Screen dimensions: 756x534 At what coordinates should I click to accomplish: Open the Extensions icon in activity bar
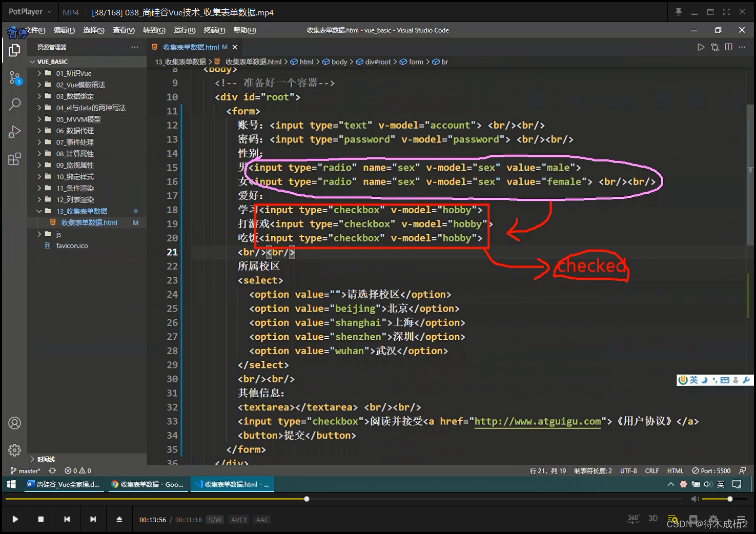(x=14, y=159)
